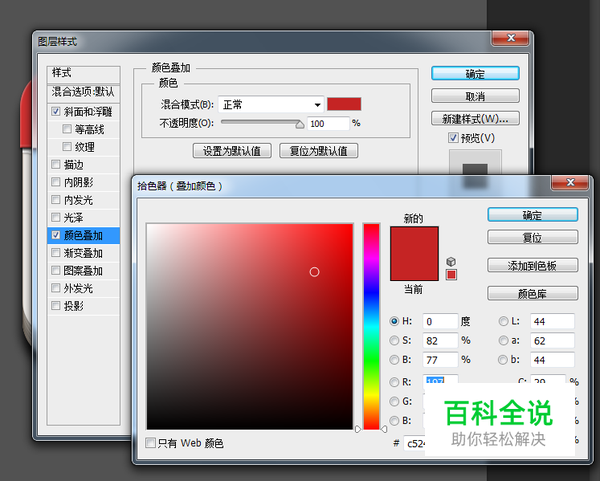Select 混合选项:默认 in the styles list
Screen dimensions: 600x481
(x=83, y=92)
